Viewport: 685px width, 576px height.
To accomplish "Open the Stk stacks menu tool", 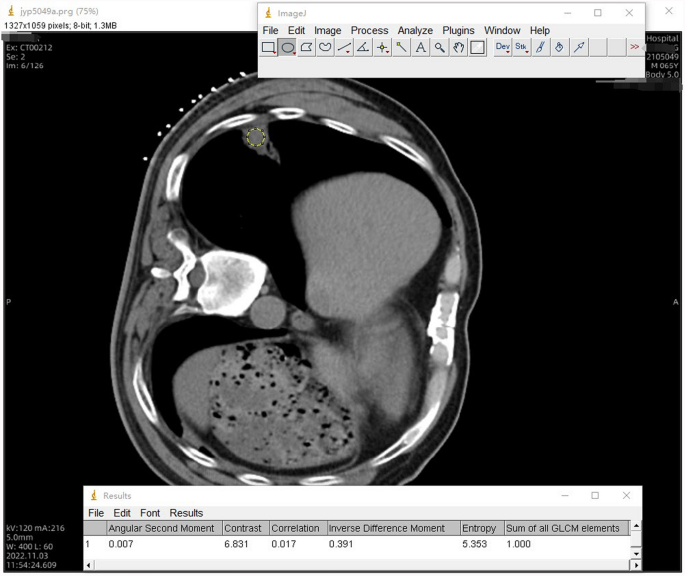I will [521, 47].
